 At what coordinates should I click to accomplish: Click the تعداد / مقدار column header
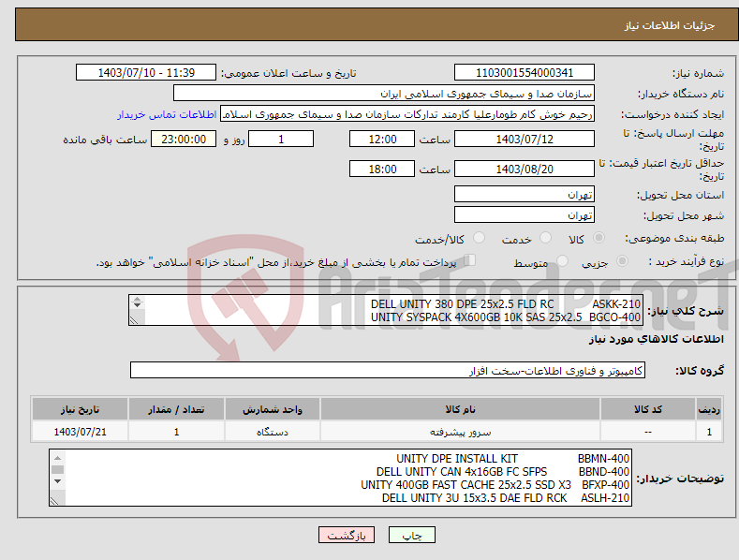pos(176,409)
